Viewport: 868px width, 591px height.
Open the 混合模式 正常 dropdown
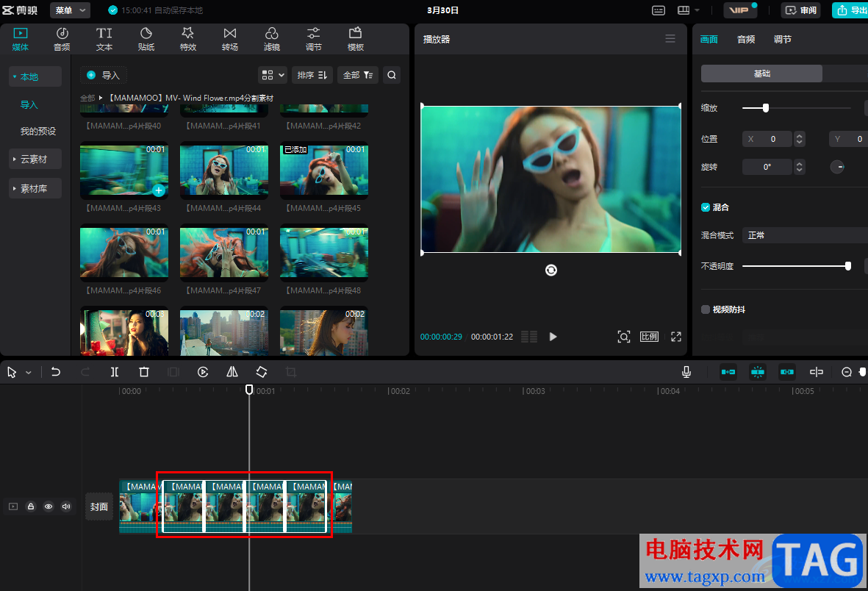(x=806, y=235)
